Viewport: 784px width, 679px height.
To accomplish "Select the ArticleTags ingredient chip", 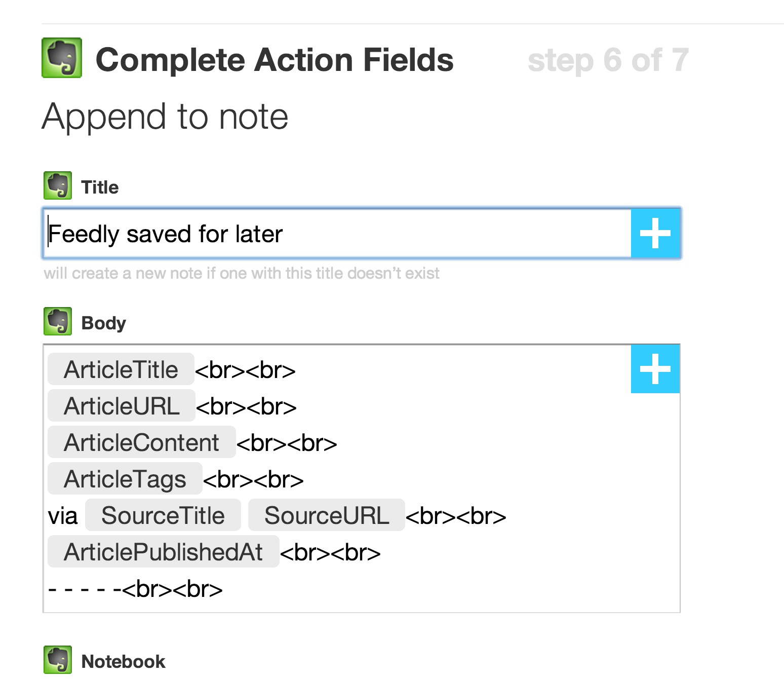I will 125,479.
